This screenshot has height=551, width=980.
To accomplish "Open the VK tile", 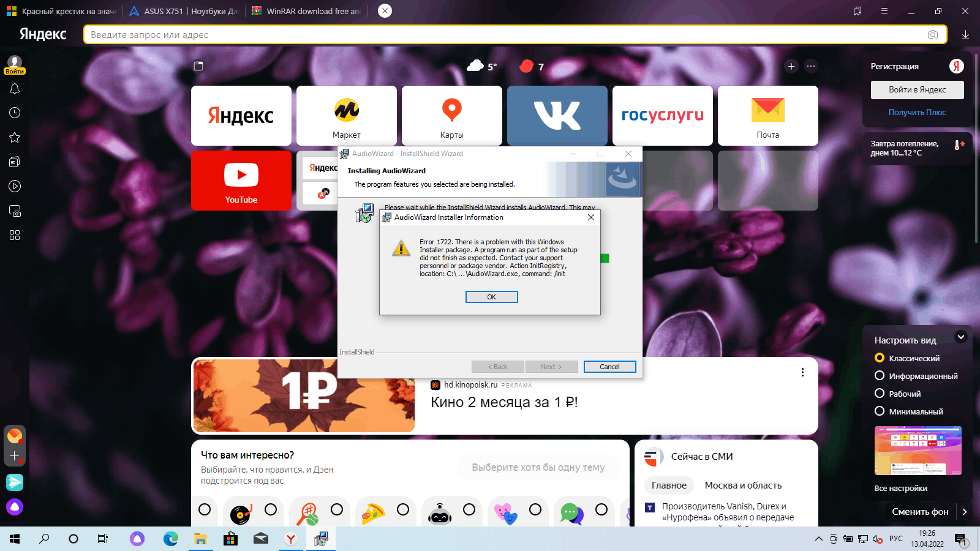I will [557, 116].
